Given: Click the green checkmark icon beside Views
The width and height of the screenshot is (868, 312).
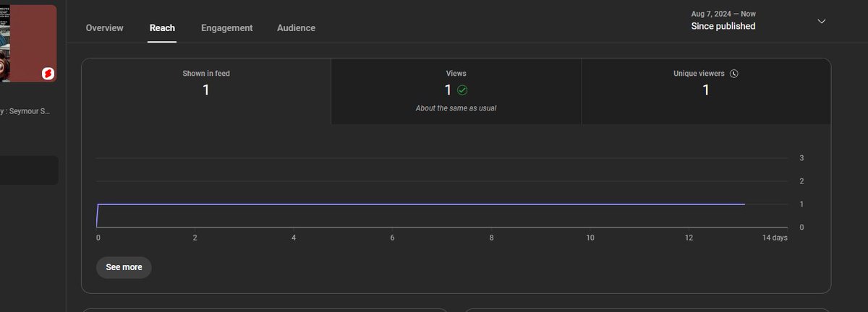Looking at the screenshot, I should (x=462, y=90).
